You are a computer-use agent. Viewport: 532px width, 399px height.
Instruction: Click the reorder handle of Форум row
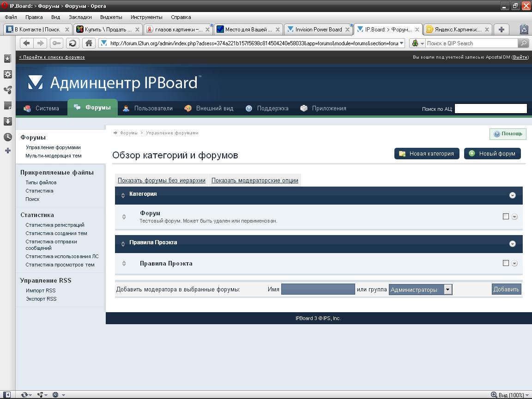(x=124, y=217)
